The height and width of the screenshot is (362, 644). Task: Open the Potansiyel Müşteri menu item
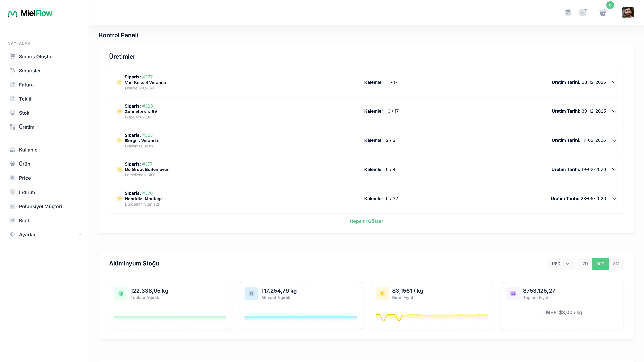coord(40,206)
